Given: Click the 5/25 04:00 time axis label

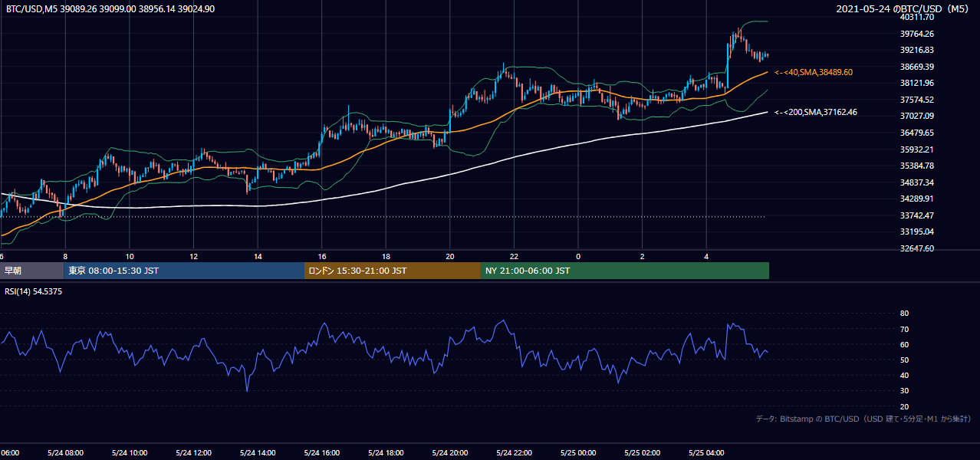Looking at the screenshot, I should (706, 453).
